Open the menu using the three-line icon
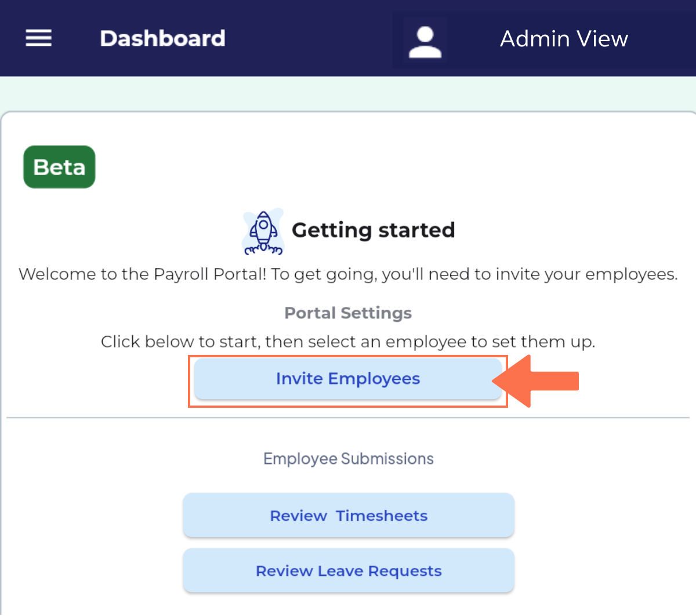 coord(38,38)
